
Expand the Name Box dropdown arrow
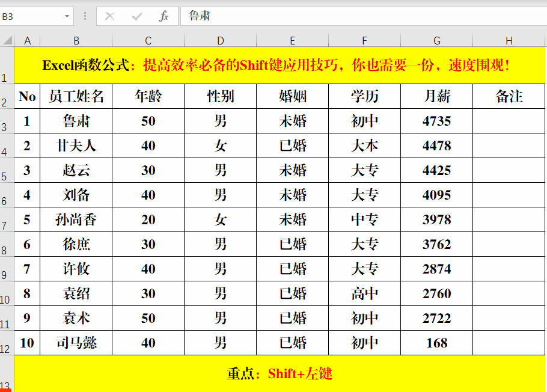[67, 16]
